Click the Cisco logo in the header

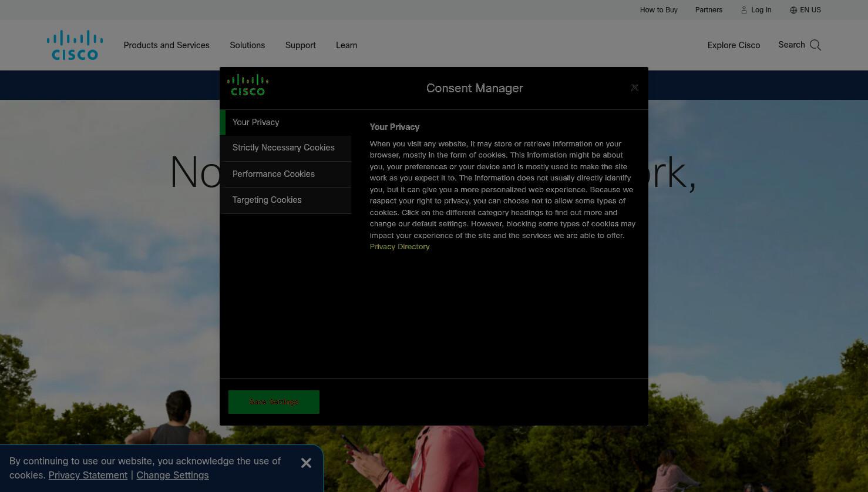75,45
